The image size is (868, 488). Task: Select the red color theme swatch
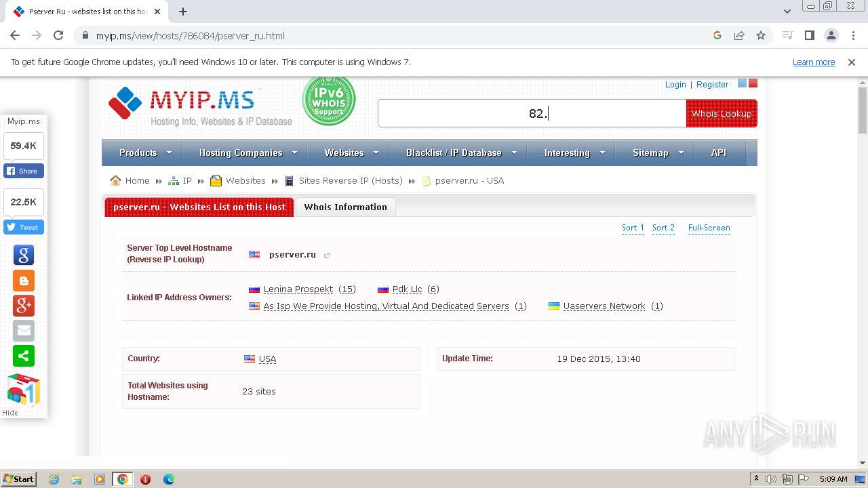click(x=753, y=83)
